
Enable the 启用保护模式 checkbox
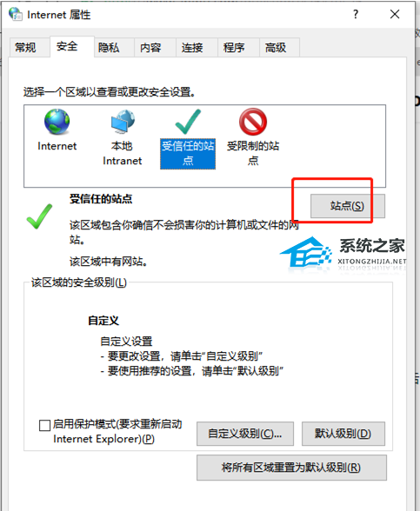pyautogui.click(x=44, y=425)
